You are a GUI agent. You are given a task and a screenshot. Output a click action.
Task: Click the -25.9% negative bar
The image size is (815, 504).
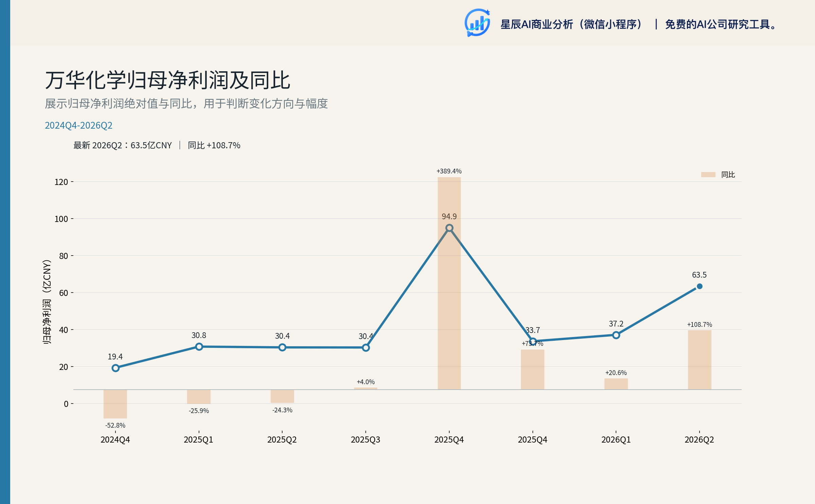(x=199, y=397)
